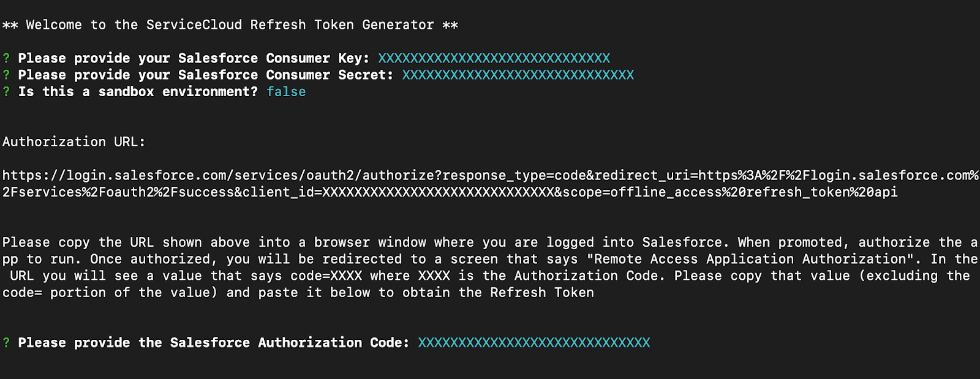Click the leading asterisks before the Welcome banner
This screenshot has height=379, width=980.
[x=10, y=25]
